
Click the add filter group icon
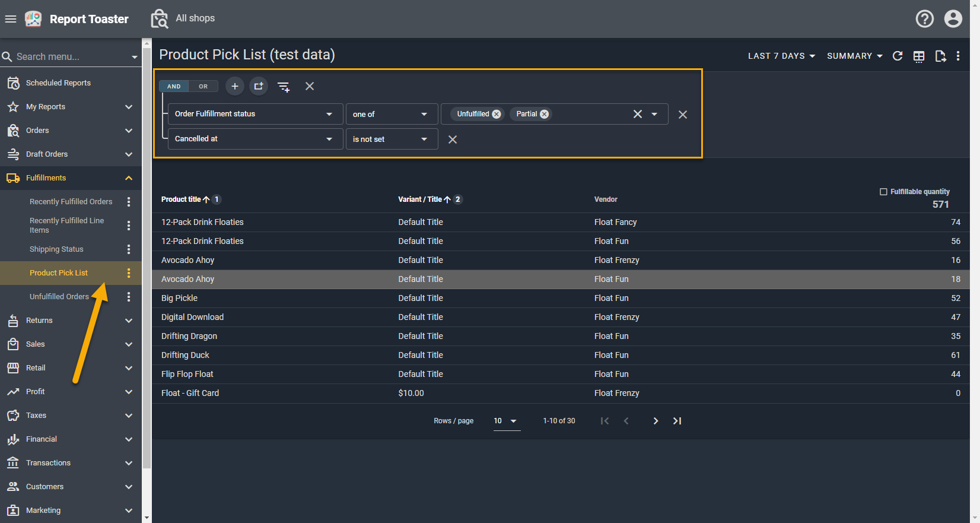click(259, 86)
